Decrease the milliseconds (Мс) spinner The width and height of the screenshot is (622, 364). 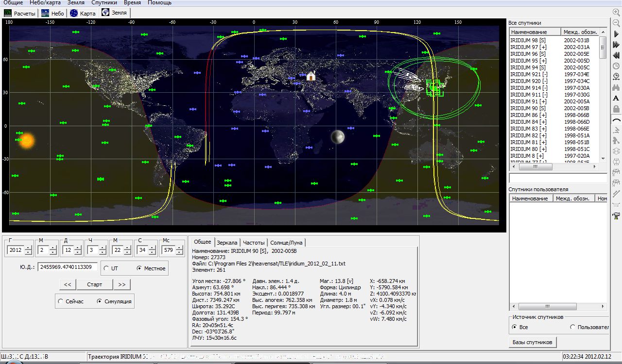[179, 253]
